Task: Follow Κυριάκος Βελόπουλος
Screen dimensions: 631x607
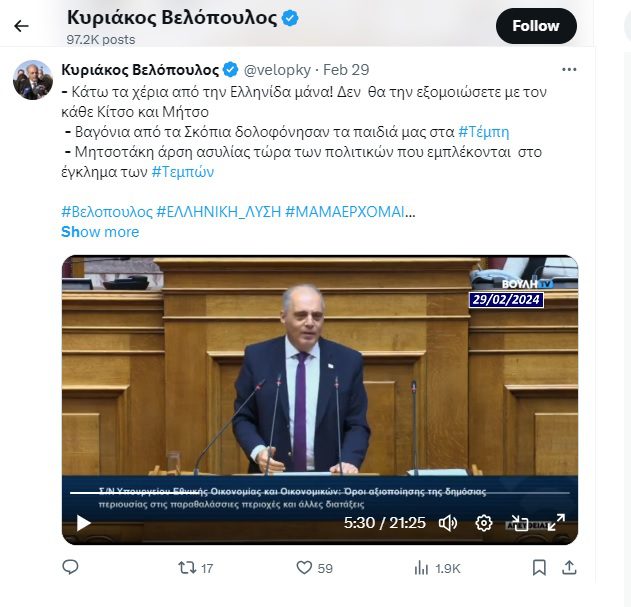Action: pos(536,26)
